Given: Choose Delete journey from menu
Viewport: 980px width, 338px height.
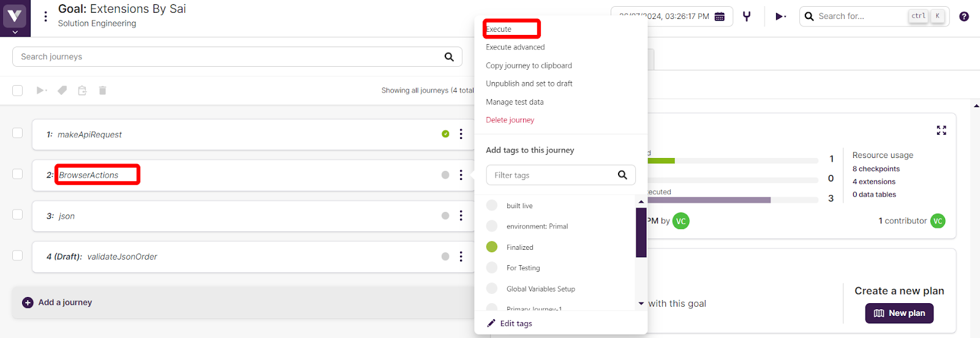Looking at the screenshot, I should [x=510, y=120].
